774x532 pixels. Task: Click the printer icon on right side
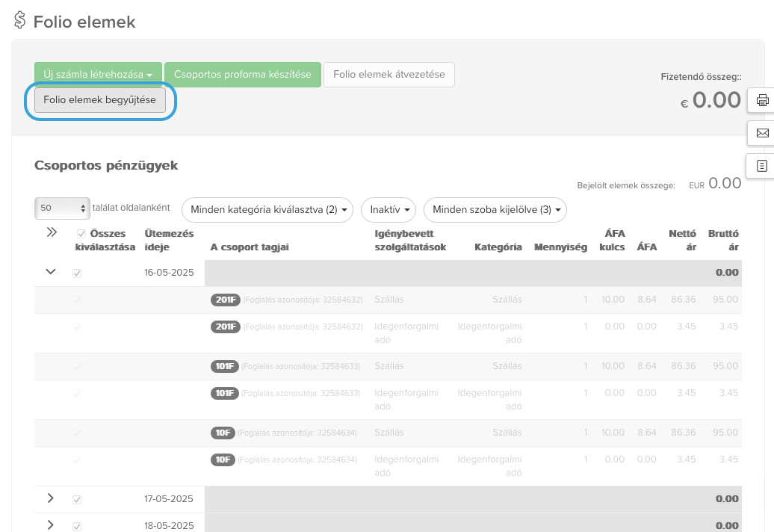pos(762,100)
